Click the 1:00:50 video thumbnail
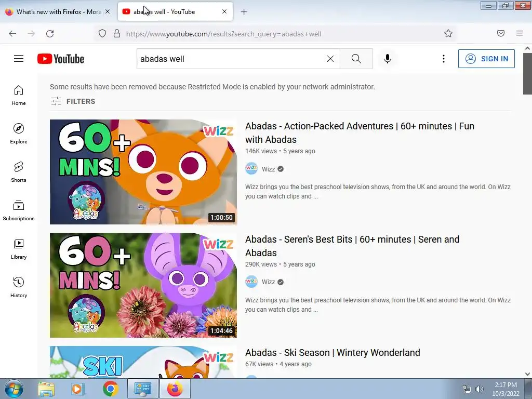Image resolution: width=532 pixels, height=399 pixels. pyautogui.click(x=143, y=171)
